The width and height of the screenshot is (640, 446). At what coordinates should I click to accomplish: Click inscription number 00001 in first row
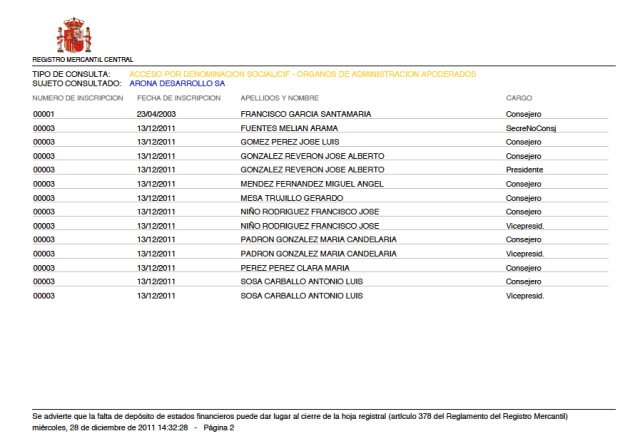pyautogui.click(x=43, y=114)
